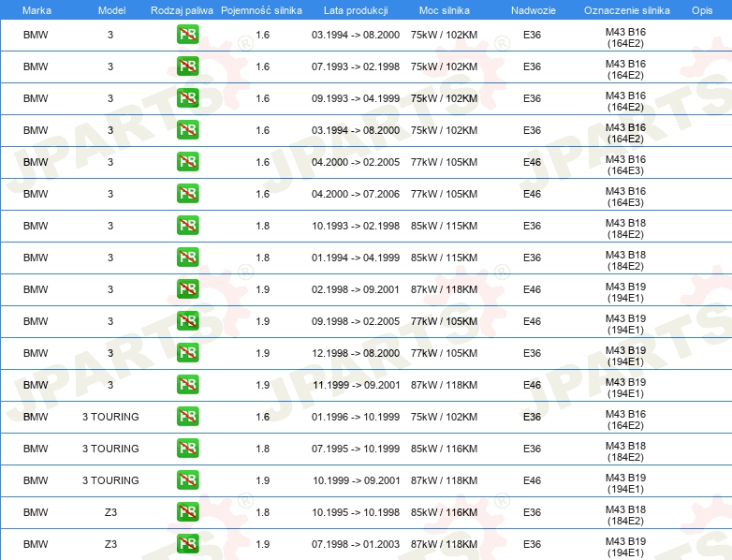
Task: Click fuel icon in 3 TOURING 1.6 row
Action: 187,416
